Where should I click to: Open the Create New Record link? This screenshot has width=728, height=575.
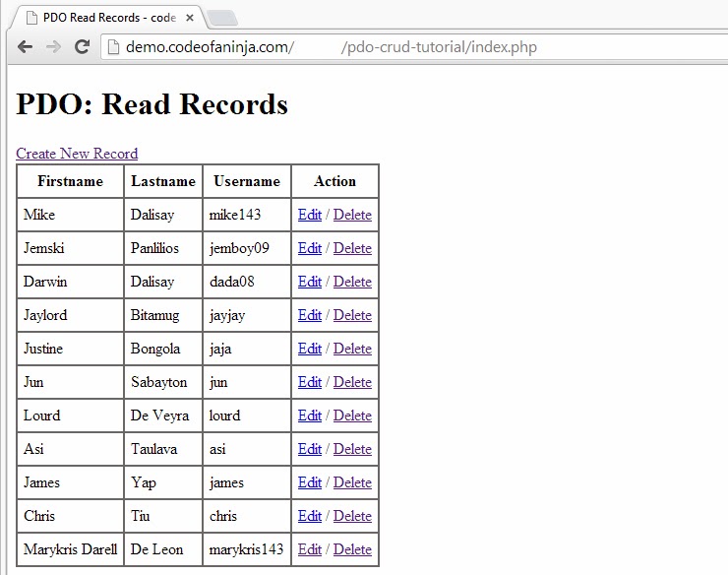(77, 154)
